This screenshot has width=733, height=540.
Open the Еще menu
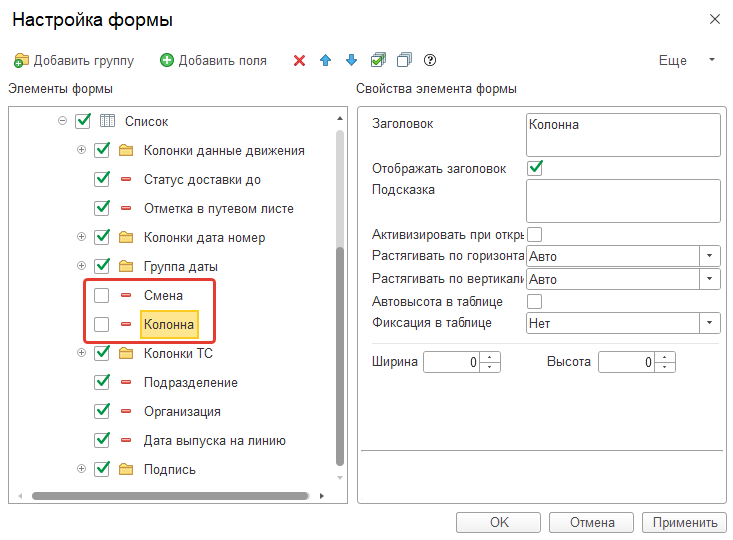tap(686, 60)
